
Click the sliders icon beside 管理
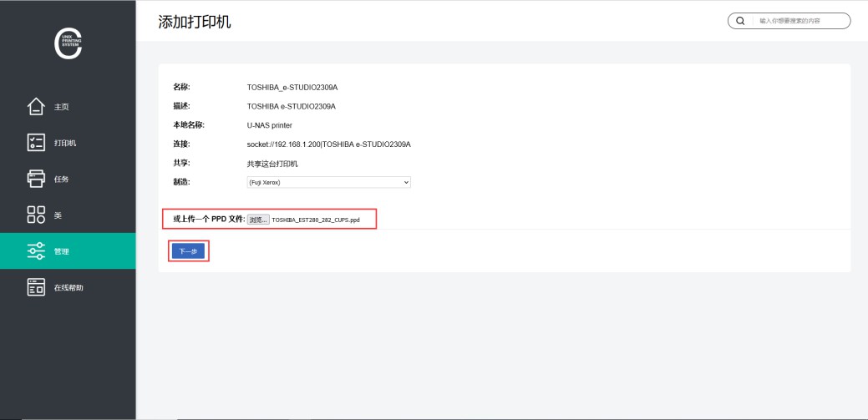coord(36,250)
